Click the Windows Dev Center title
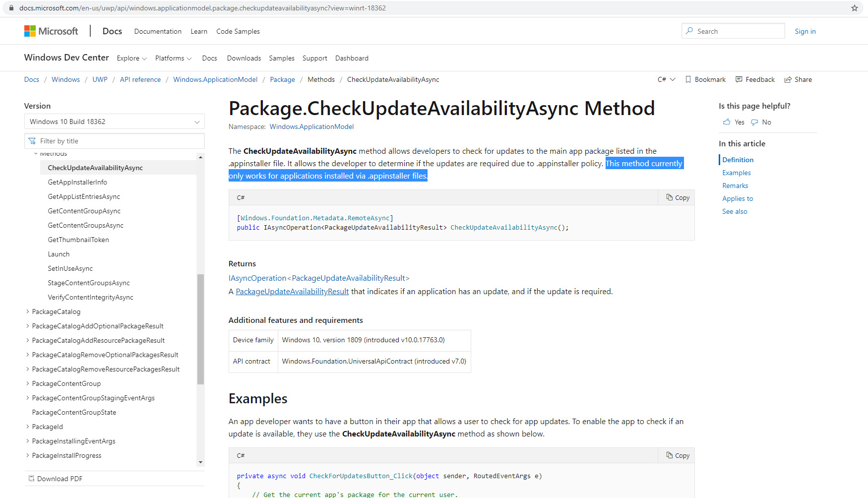The image size is (868, 498). (x=66, y=58)
